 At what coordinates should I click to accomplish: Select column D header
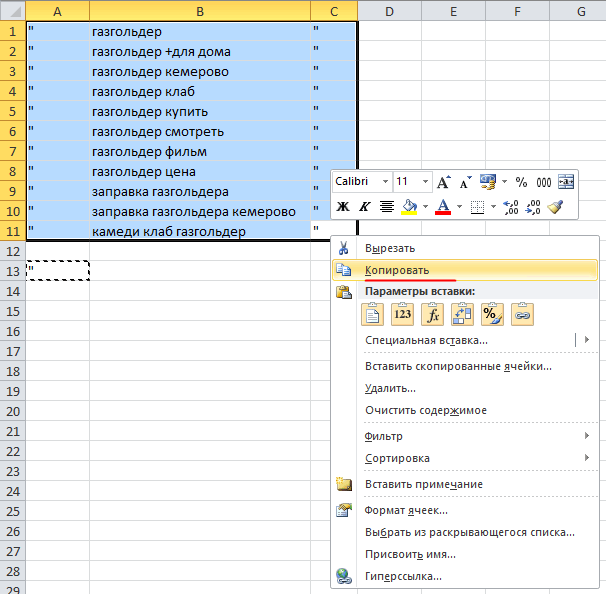tap(390, 11)
